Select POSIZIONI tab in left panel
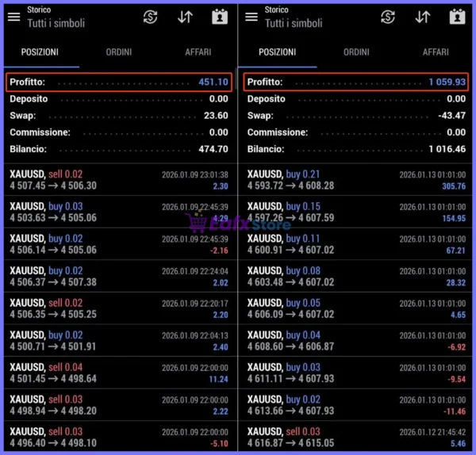 [x=40, y=52]
